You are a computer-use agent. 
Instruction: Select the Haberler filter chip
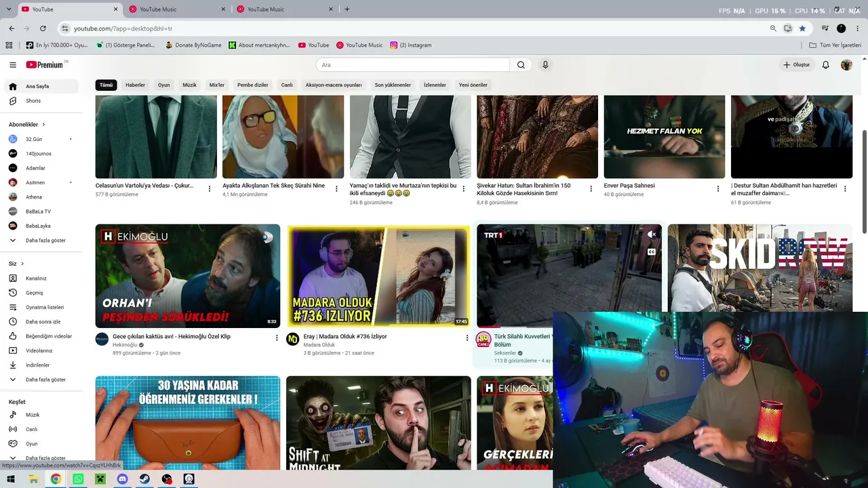[135, 85]
